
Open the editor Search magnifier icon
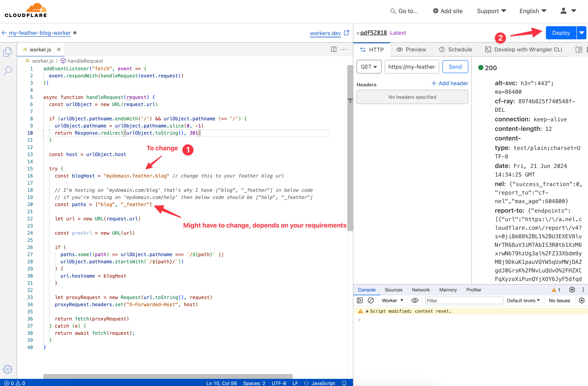pos(7,71)
